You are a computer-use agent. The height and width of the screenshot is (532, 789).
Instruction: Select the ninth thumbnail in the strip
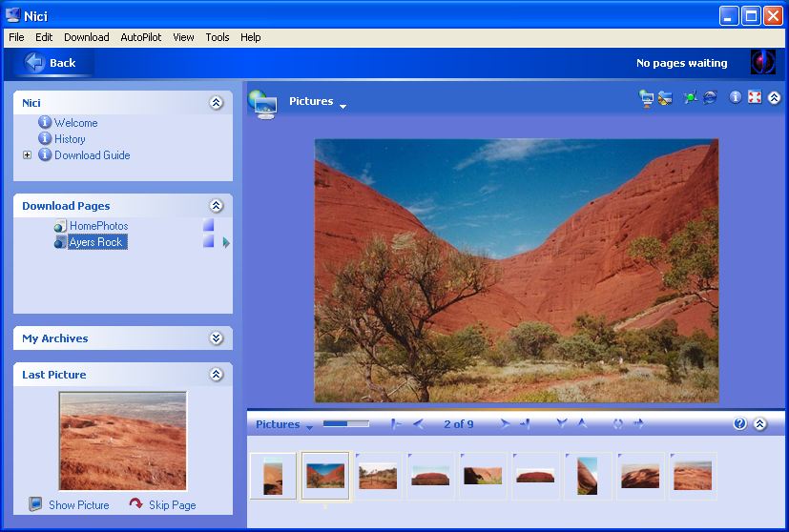(693, 476)
